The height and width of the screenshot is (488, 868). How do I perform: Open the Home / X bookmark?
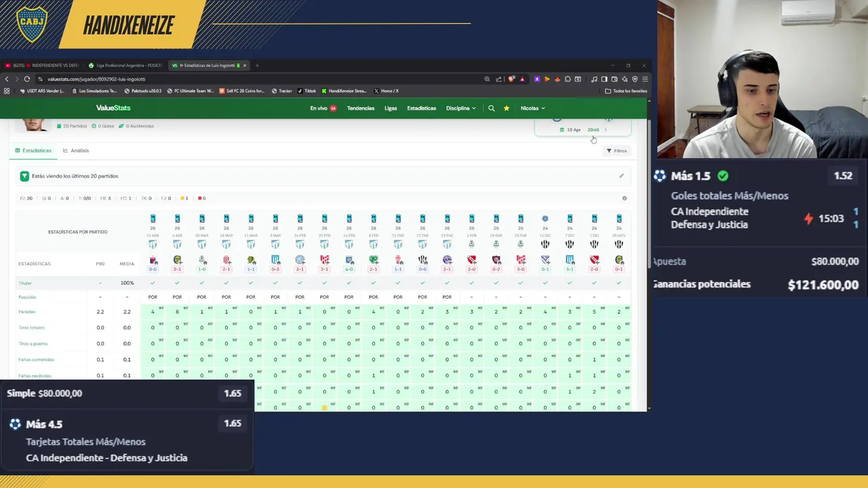387,91
